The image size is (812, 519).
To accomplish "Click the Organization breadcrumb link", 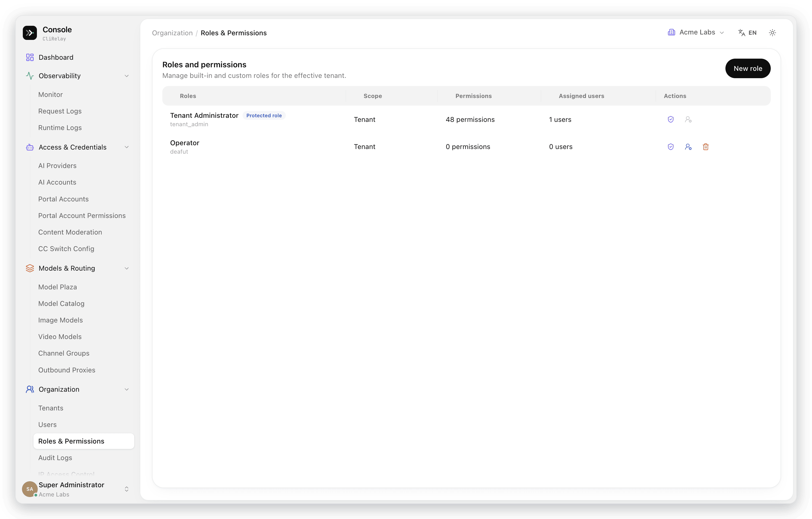I will [172, 33].
